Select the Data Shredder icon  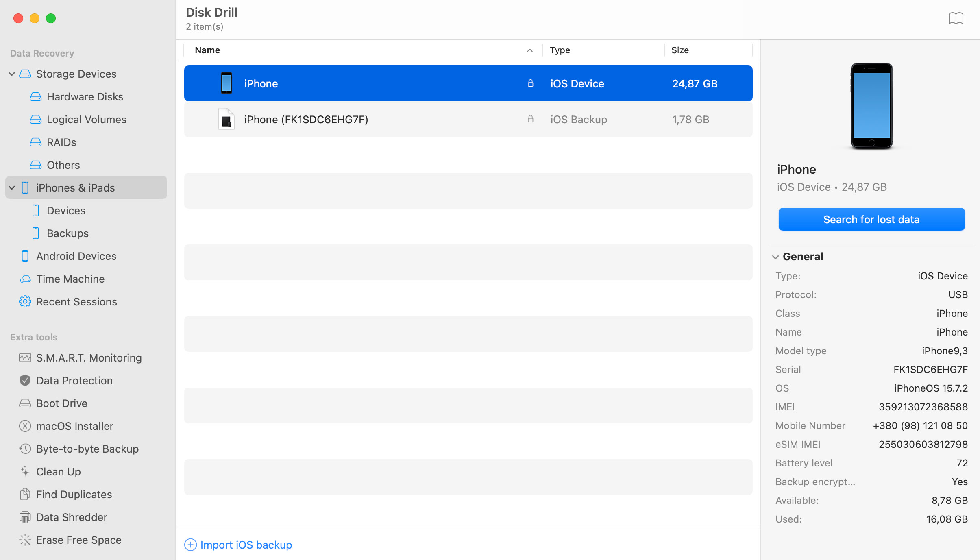(x=24, y=517)
